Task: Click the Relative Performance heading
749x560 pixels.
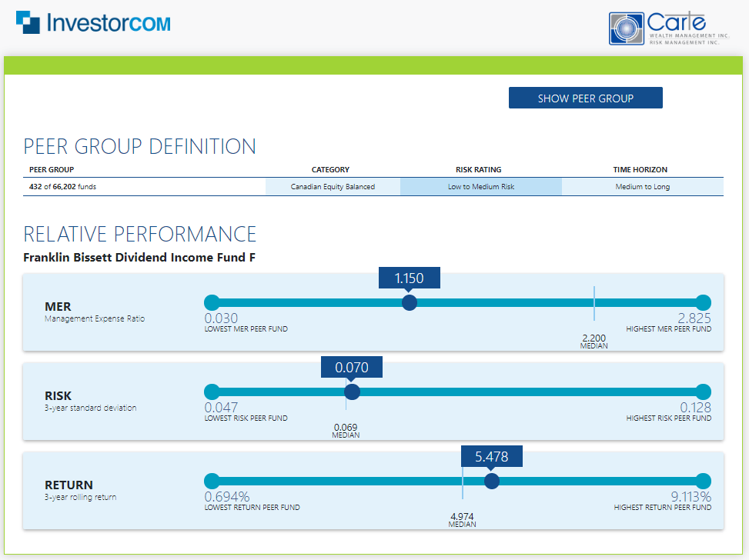Action: 140,235
